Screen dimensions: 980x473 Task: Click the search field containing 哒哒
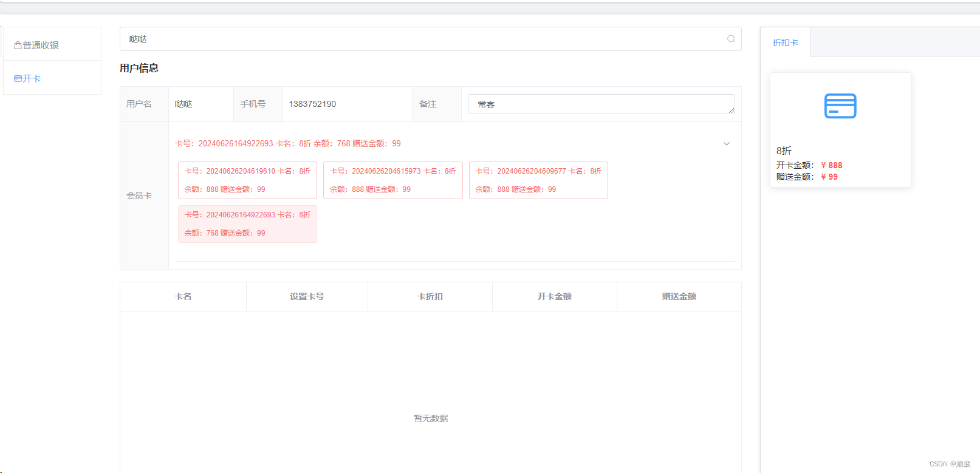(x=430, y=39)
